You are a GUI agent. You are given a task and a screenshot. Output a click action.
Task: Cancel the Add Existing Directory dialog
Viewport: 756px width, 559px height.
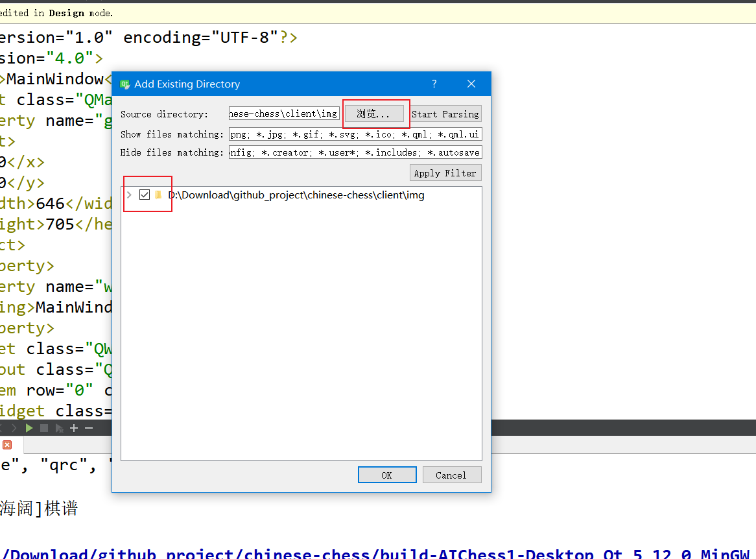pos(451,475)
